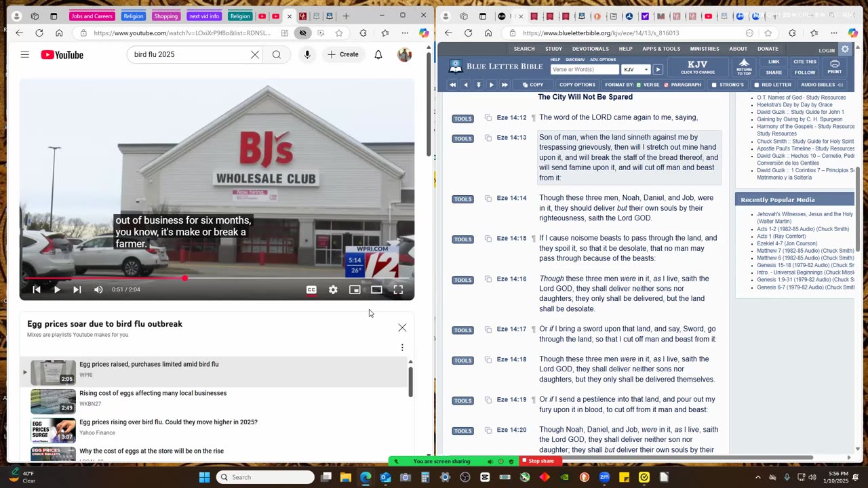Switch the video to miniplayer

coord(355,289)
